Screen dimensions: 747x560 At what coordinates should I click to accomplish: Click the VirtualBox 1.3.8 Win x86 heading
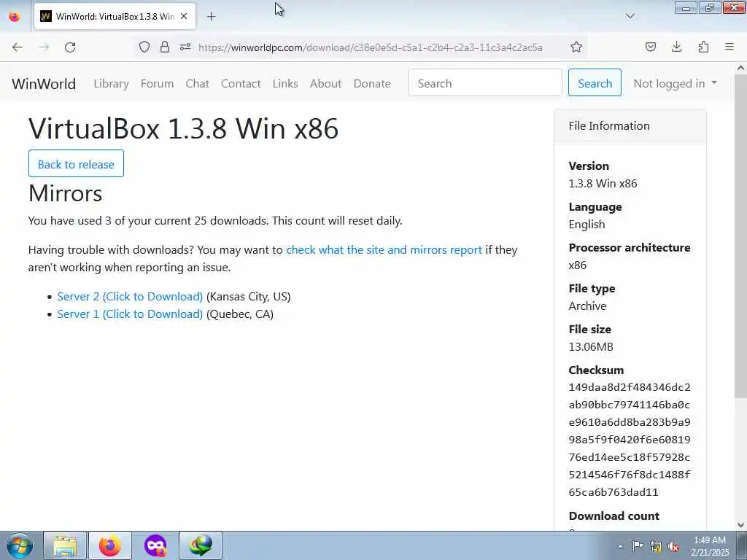click(183, 128)
